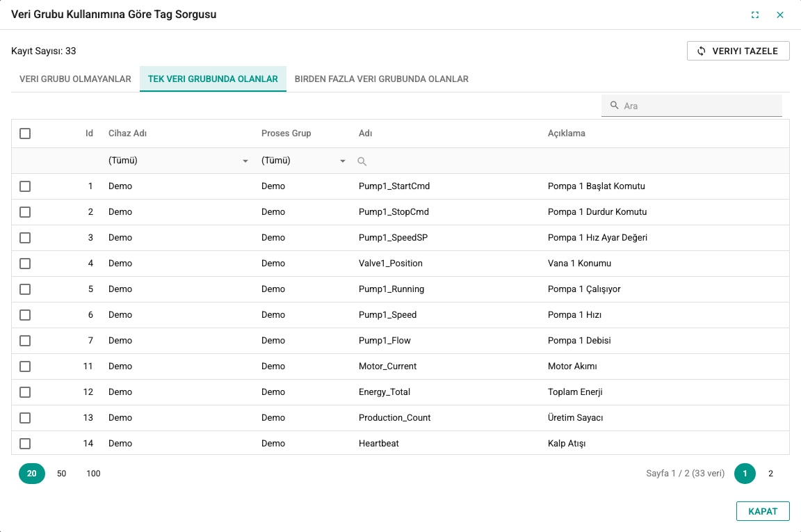Set page size to 20 rows
Image resolution: width=801 pixels, height=532 pixels.
[32, 474]
